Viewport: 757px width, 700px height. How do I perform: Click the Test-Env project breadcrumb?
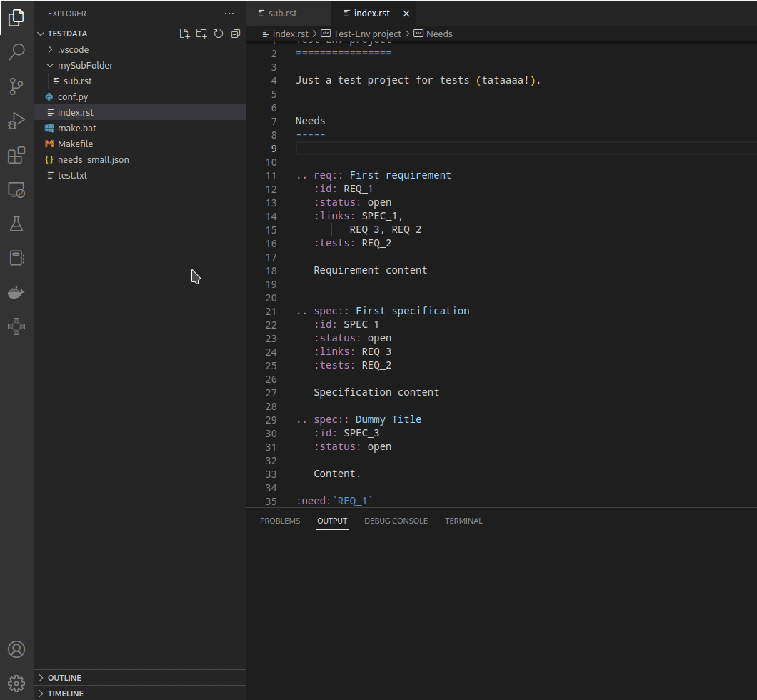coord(361,34)
